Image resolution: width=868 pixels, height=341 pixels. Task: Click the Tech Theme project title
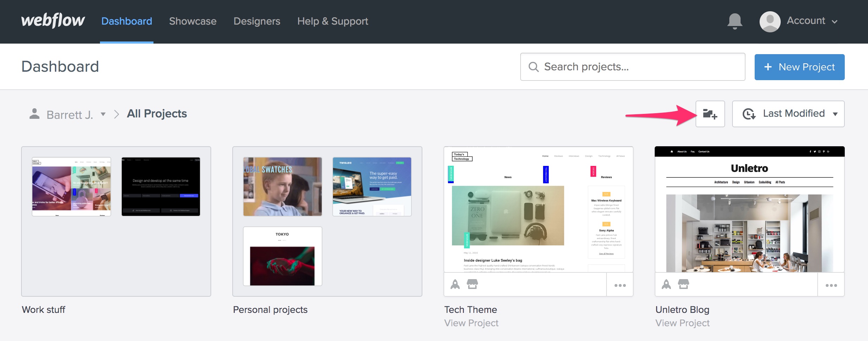click(x=470, y=309)
